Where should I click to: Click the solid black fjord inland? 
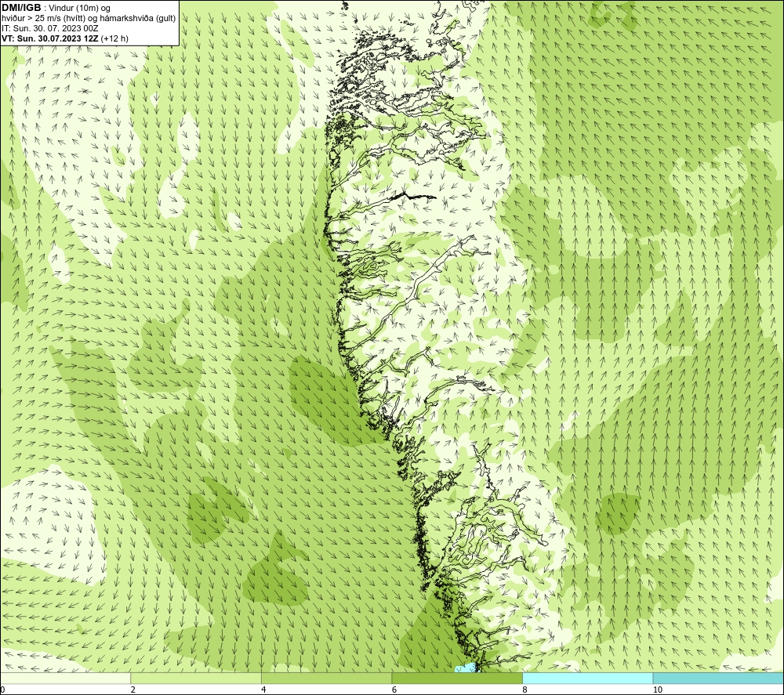coord(413,195)
